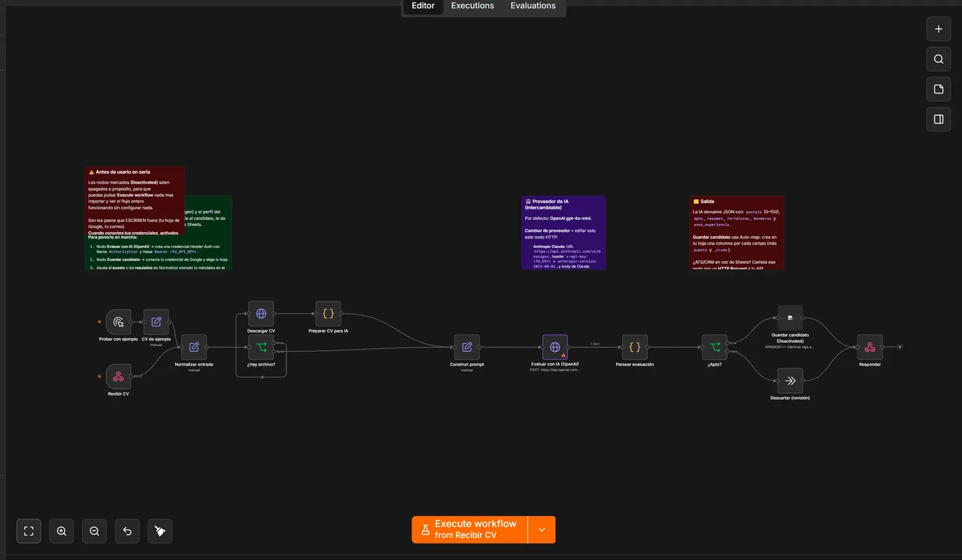
Task: Reset the canvas zoom level
Action: tap(127, 531)
